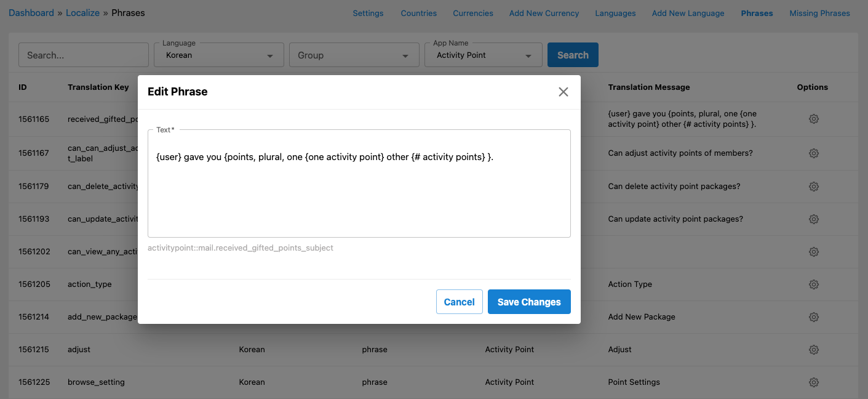This screenshot has width=868, height=399.
Task: Open options gear for Add New Package row
Action: coord(813,317)
